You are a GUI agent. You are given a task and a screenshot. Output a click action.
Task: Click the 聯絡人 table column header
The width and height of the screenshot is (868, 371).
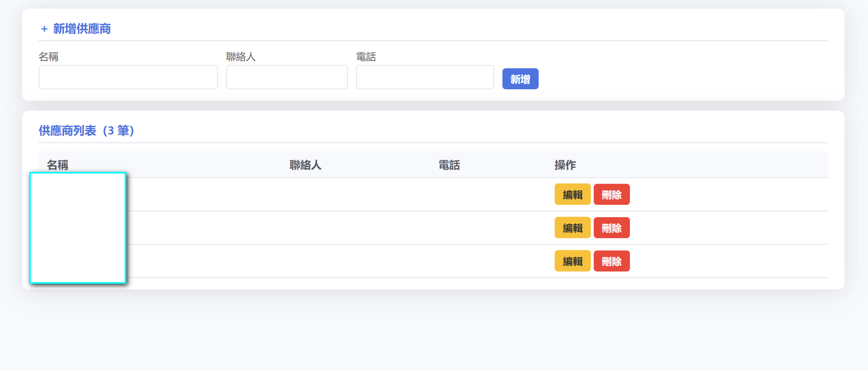pyautogui.click(x=305, y=165)
